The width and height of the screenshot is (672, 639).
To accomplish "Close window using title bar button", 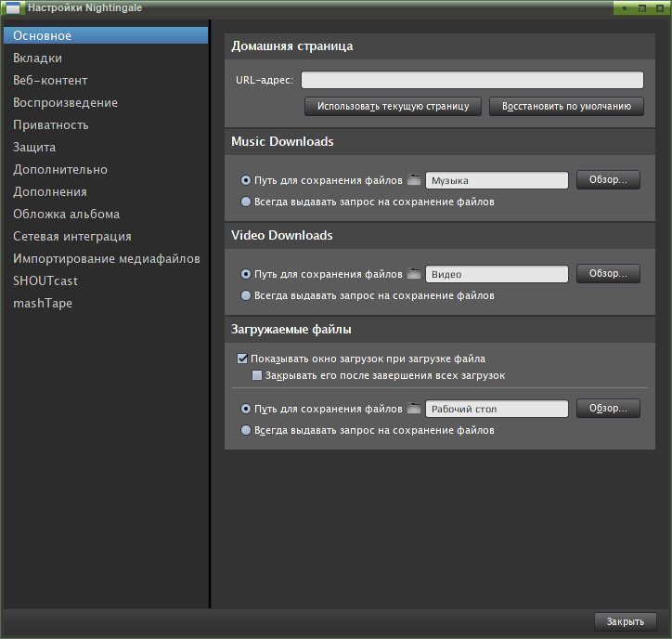I will (x=660, y=8).
